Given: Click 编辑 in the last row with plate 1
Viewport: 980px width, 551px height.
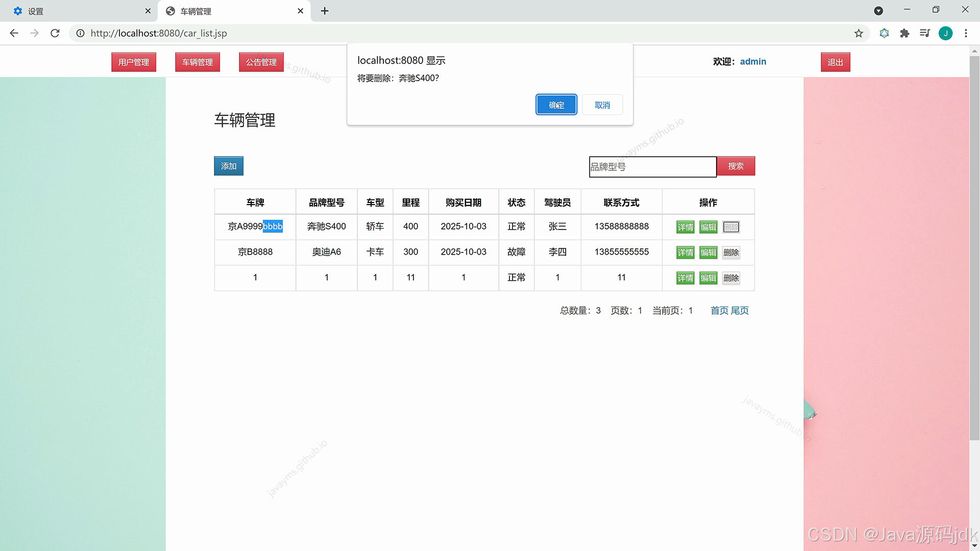Looking at the screenshot, I should point(708,278).
